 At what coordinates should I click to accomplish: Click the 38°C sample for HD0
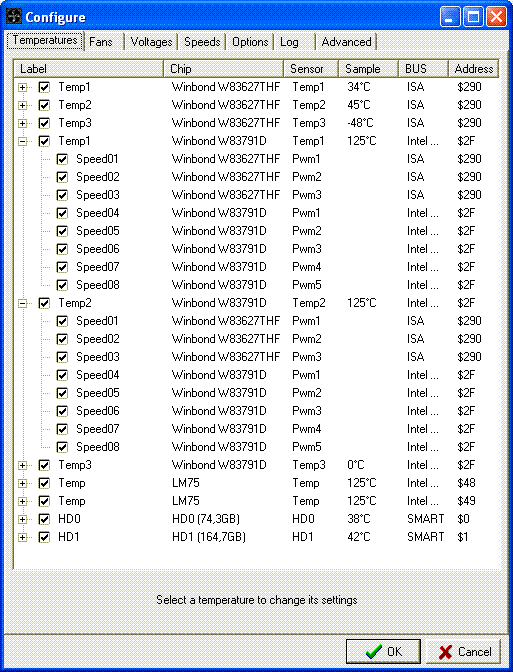pos(359,519)
